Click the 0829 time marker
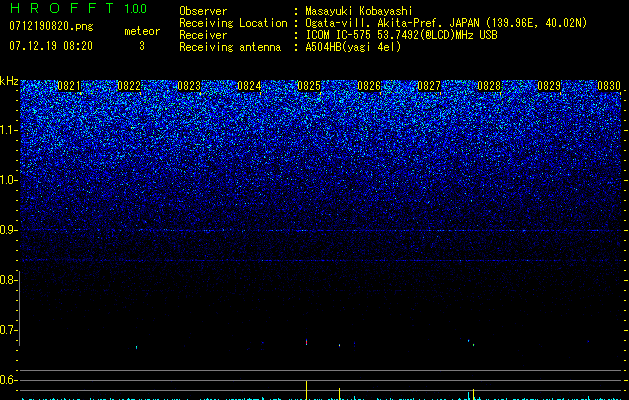The height and width of the screenshot is (400, 629). [x=549, y=86]
